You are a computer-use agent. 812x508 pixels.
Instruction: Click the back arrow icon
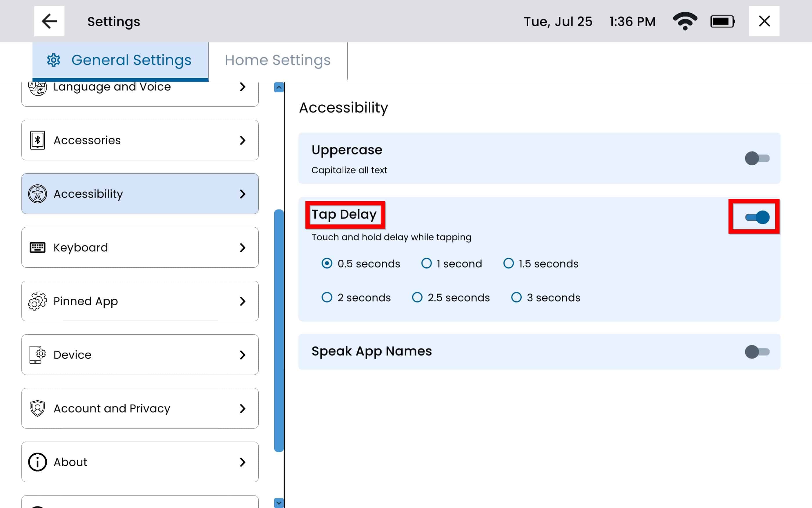49,21
